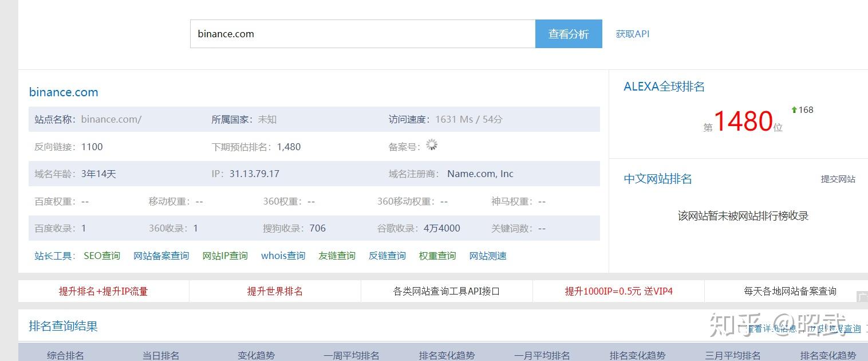Open the 网站测速 link

pos(488,256)
